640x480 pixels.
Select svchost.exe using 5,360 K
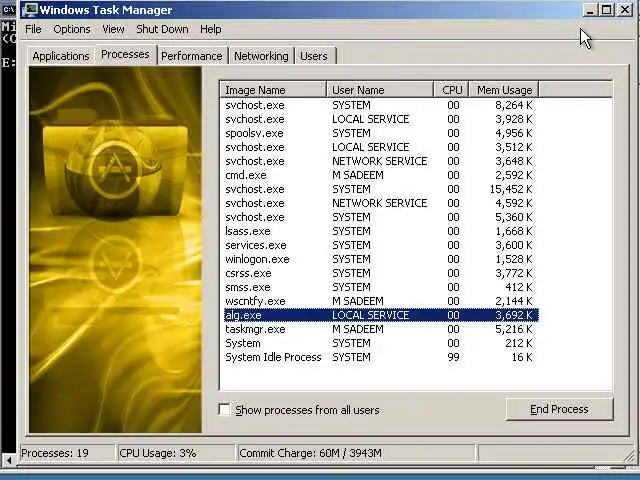pos(381,217)
